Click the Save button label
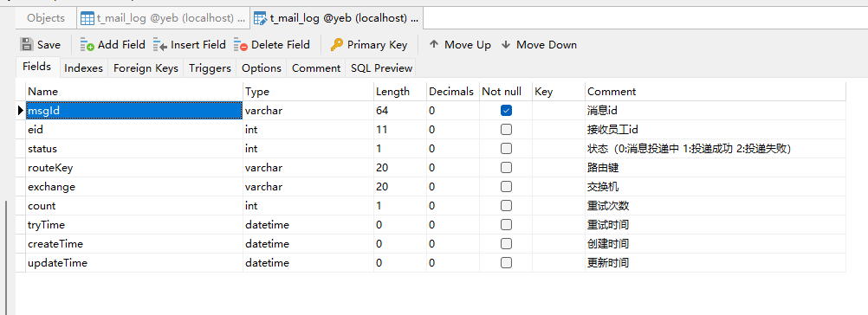The width and height of the screenshot is (868, 315). 49,45
